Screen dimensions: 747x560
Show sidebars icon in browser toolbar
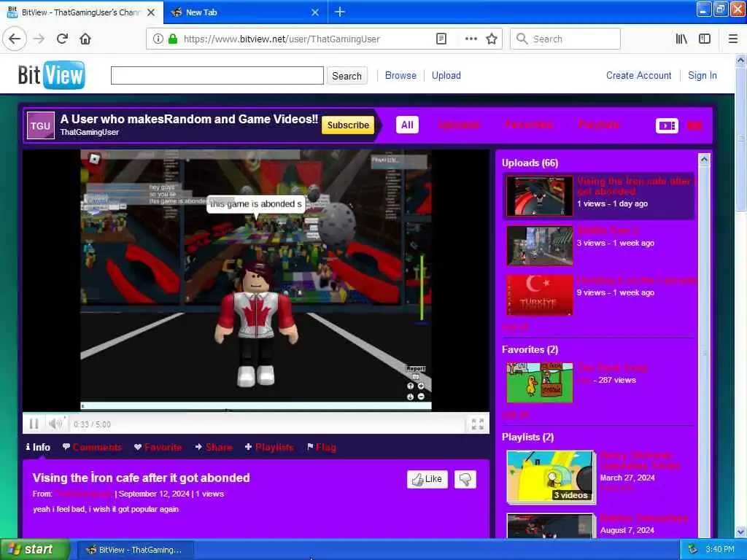point(705,39)
